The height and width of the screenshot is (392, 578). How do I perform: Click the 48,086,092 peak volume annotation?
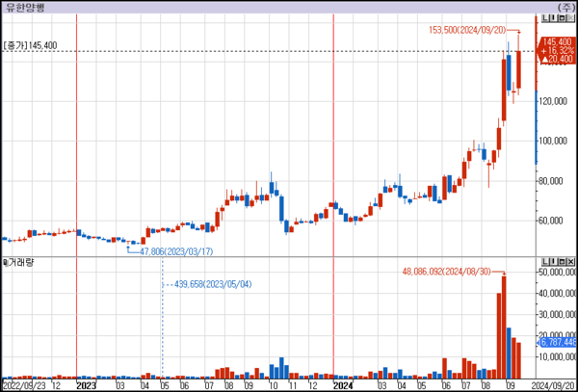[450, 273]
